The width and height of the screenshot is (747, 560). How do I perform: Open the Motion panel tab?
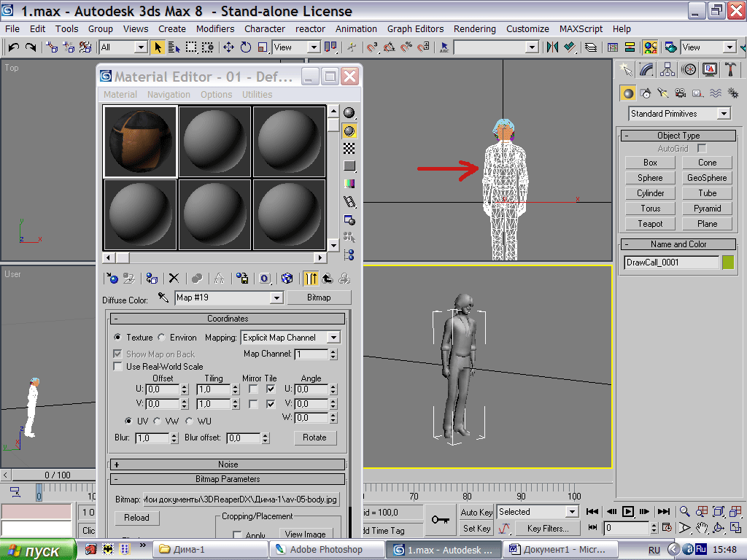click(689, 70)
